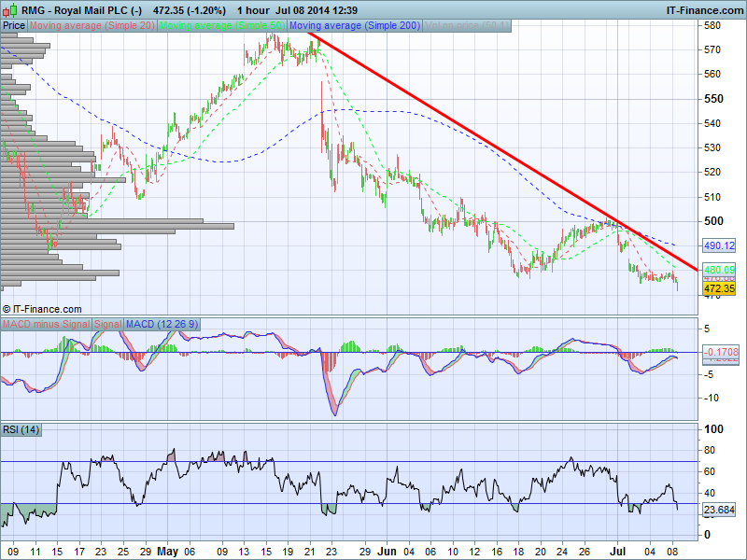Click the yellow 472.35 current price tag
The width and height of the screenshot is (747, 560).
720,289
